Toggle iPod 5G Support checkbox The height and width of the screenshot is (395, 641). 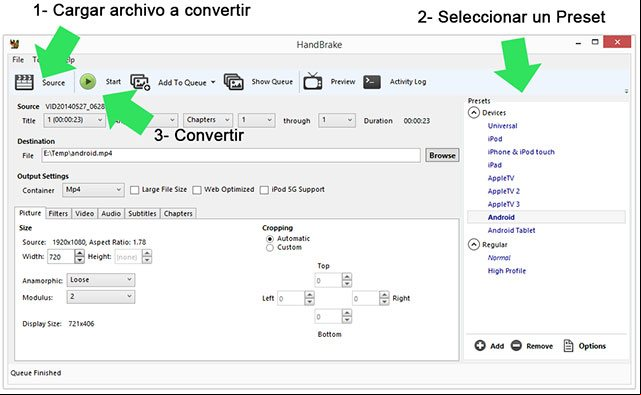[264, 190]
